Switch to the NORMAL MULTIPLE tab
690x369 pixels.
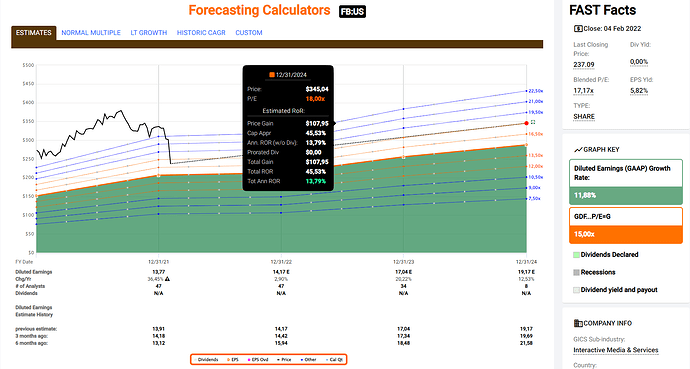coord(91,33)
